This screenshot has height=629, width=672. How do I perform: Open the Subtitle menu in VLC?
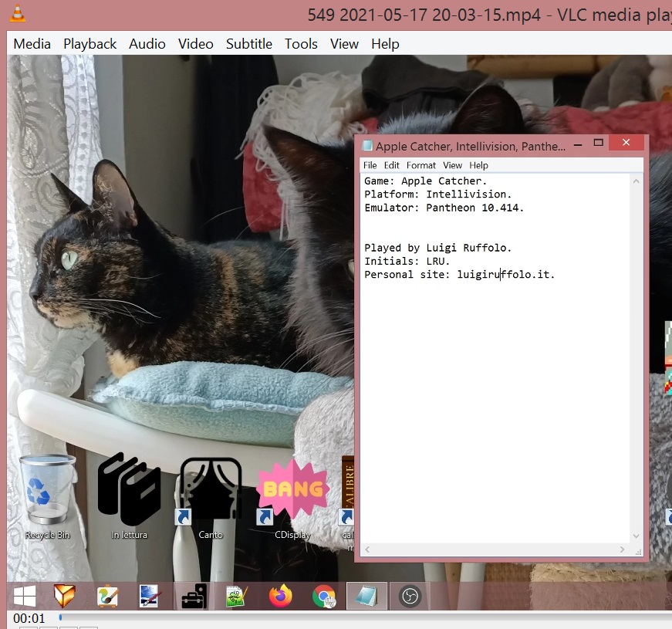point(248,44)
